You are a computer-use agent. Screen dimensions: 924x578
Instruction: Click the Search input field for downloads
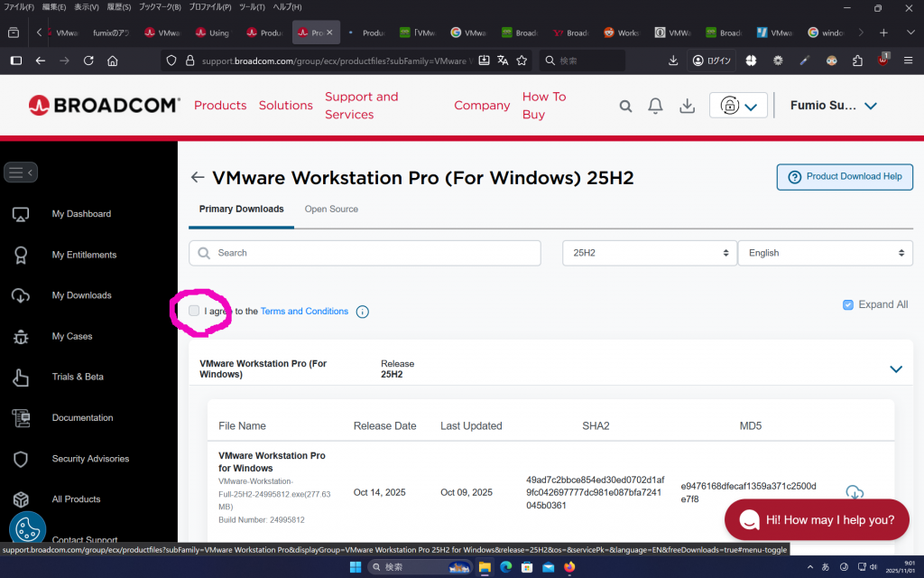(x=365, y=253)
